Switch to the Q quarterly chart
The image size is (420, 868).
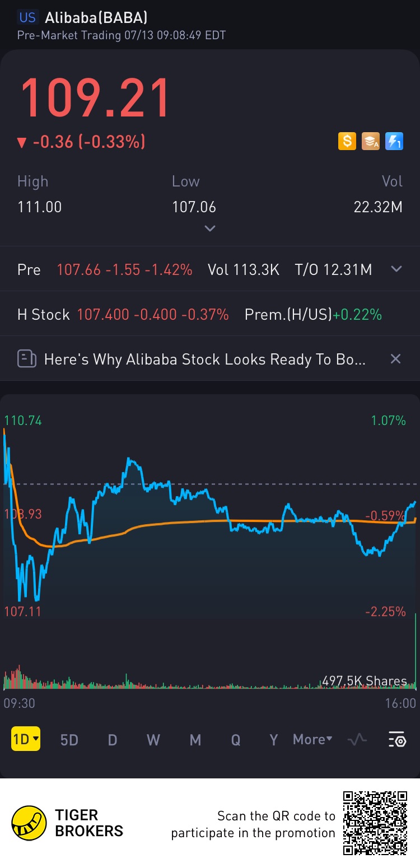236,740
